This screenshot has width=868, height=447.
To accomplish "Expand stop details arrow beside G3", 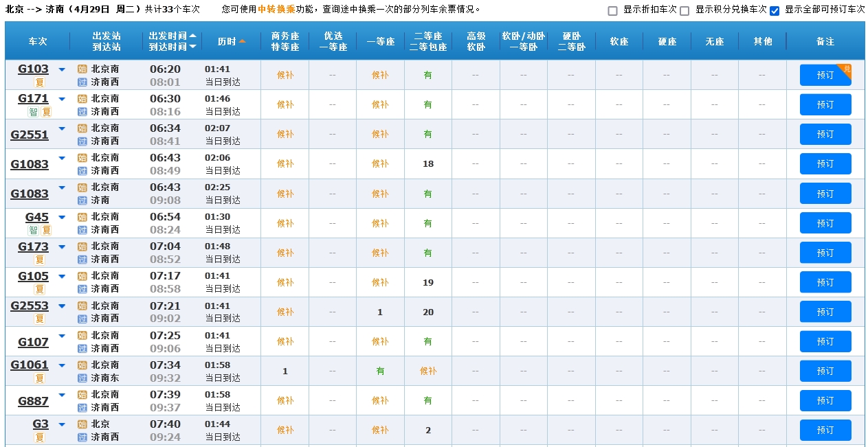I will click(62, 424).
